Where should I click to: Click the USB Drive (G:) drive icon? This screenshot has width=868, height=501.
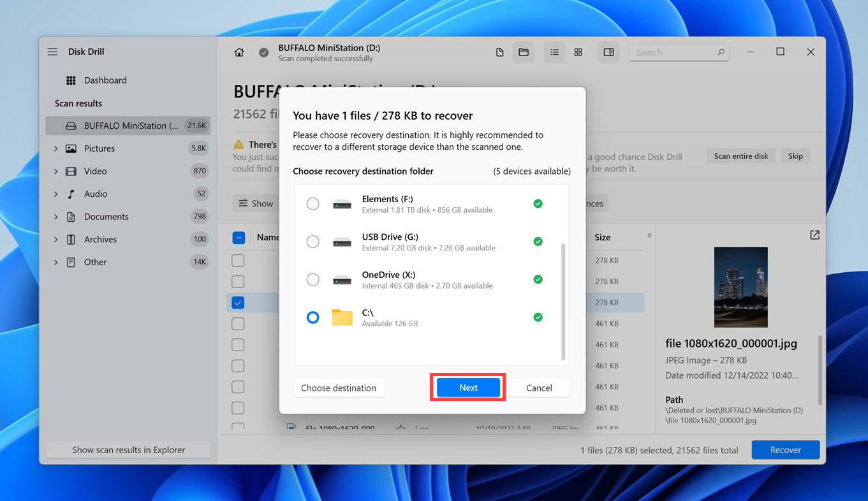point(342,242)
